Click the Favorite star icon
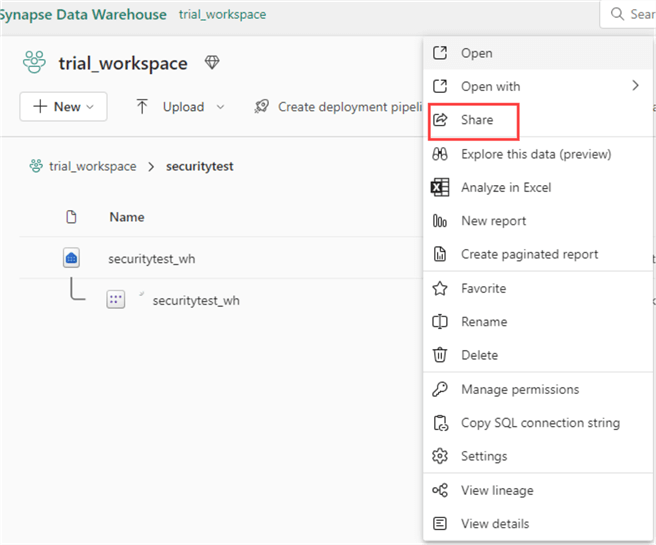The image size is (656, 545). coord(439,288)
